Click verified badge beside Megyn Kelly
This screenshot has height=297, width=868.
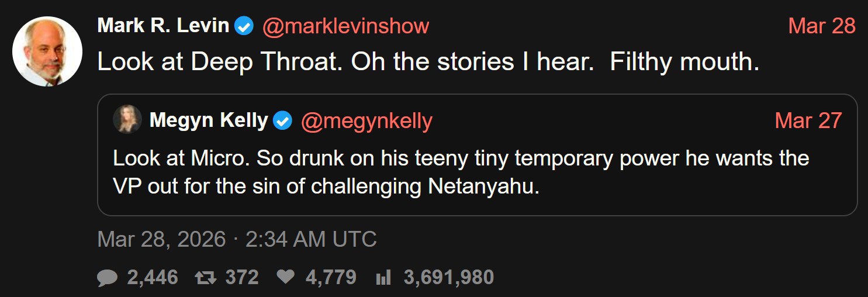point(283,121)
